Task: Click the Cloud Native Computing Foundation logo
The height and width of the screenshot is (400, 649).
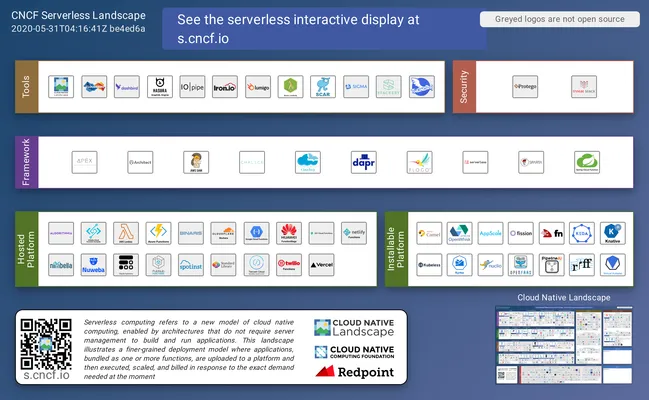Action: pos(354,352)
